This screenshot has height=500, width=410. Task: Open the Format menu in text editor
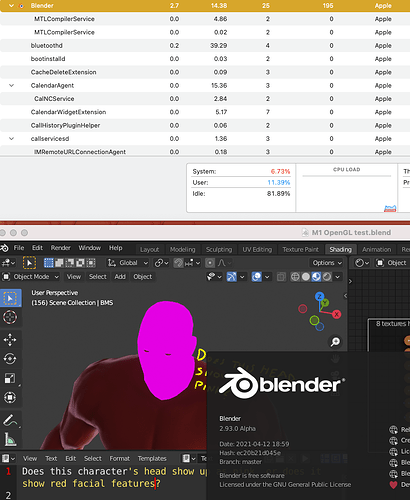click(120, 459)
